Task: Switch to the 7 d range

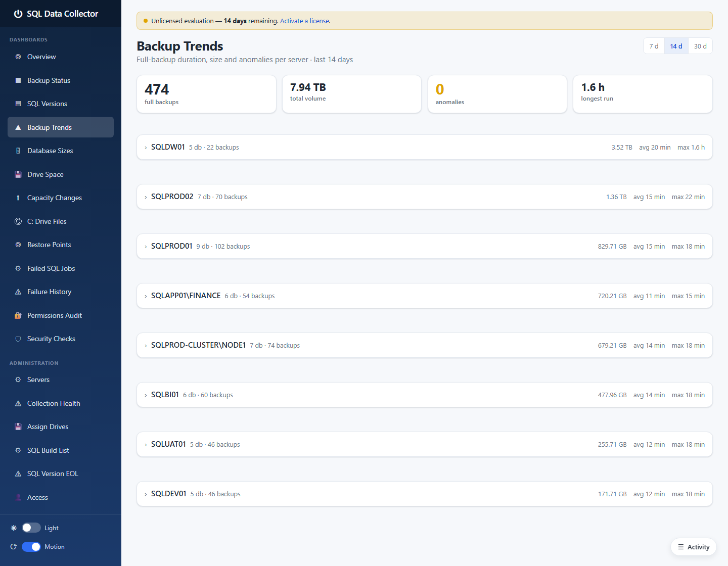Action: tap(654, 46)
